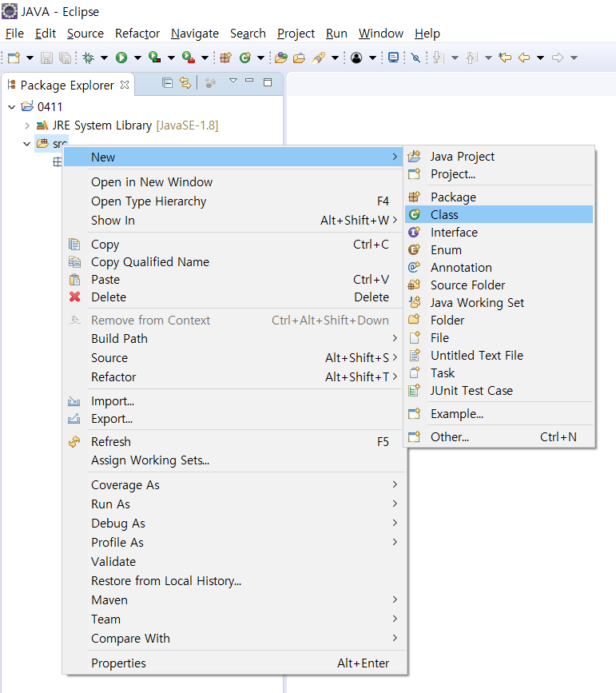Viewport: 616px width, 693px height.
Task: Choose Annotation from the New submenu
Action: point(499,268)
